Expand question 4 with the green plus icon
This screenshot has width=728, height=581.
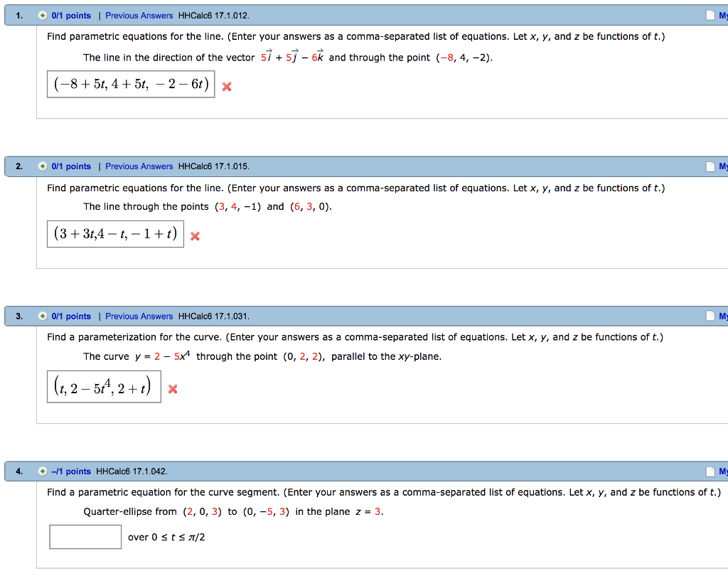pos(44,471)
